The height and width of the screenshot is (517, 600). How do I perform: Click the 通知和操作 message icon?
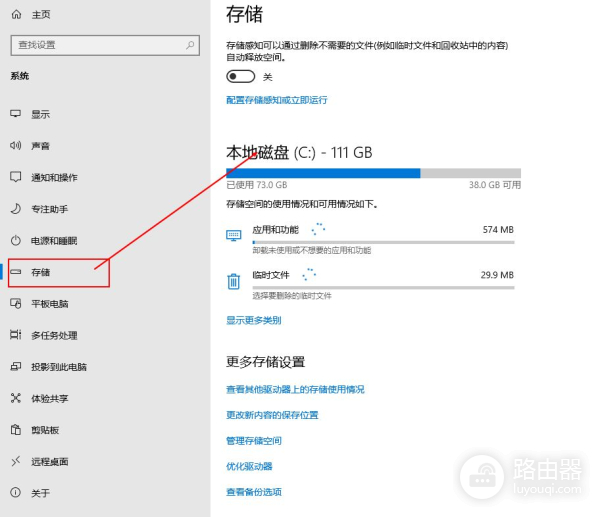16,177
